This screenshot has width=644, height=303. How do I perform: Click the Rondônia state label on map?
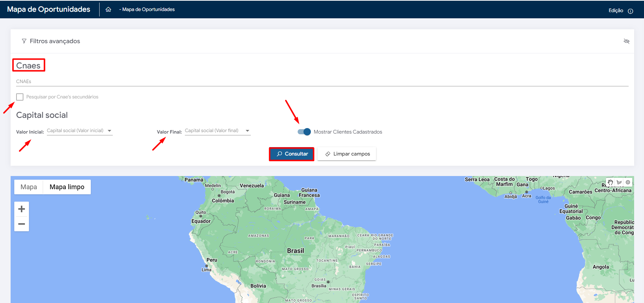(x=265, y=261)
